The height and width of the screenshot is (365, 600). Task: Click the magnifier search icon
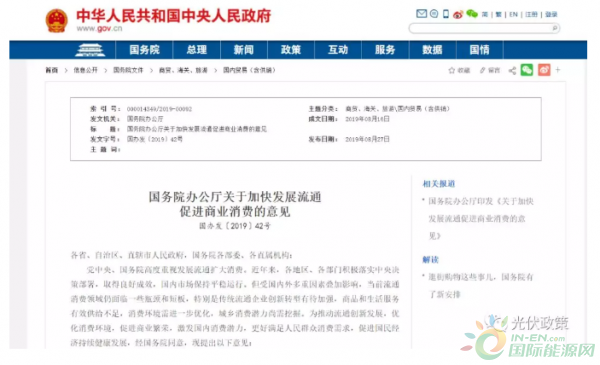tap(554, 28)
